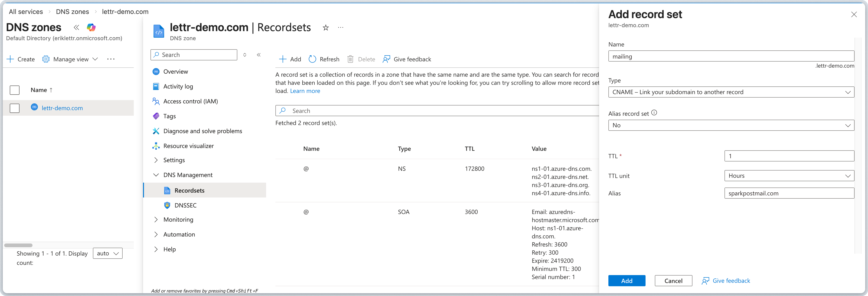Viewport: 868px width, 296px height.
Task: Open DNSSEC settings
Action: pyautogui.click(x=185, y=205)
